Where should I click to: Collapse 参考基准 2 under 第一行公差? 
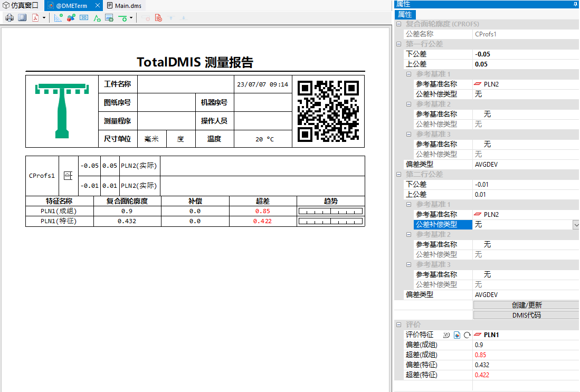(408, 104)
